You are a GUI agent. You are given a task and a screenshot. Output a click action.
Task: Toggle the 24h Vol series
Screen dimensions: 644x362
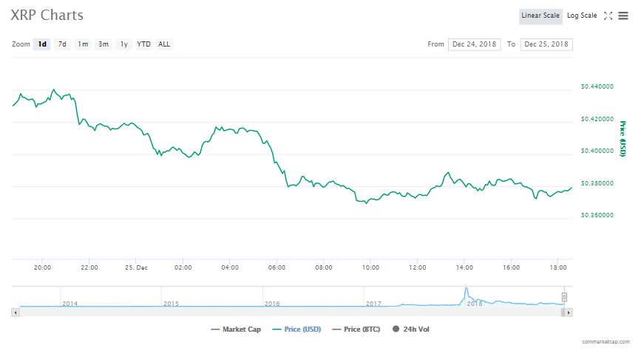(410, 329)
